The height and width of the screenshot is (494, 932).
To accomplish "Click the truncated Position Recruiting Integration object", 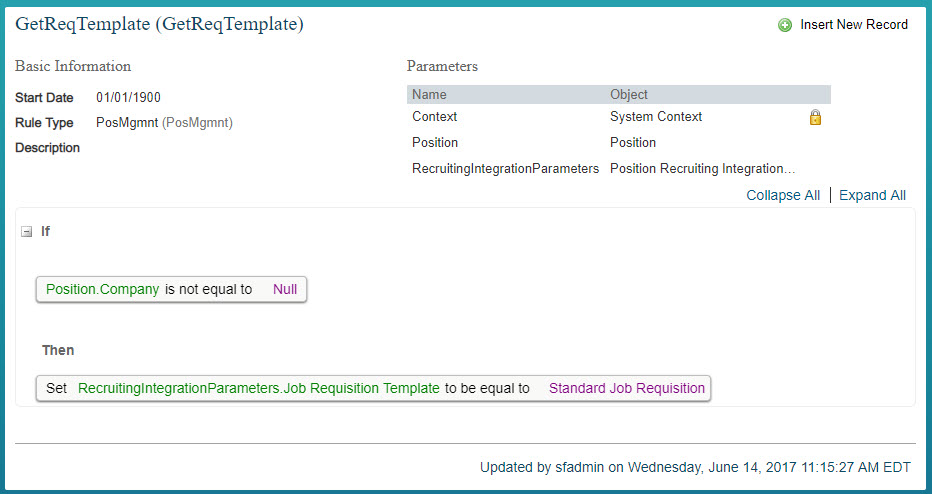I will 703,169.
